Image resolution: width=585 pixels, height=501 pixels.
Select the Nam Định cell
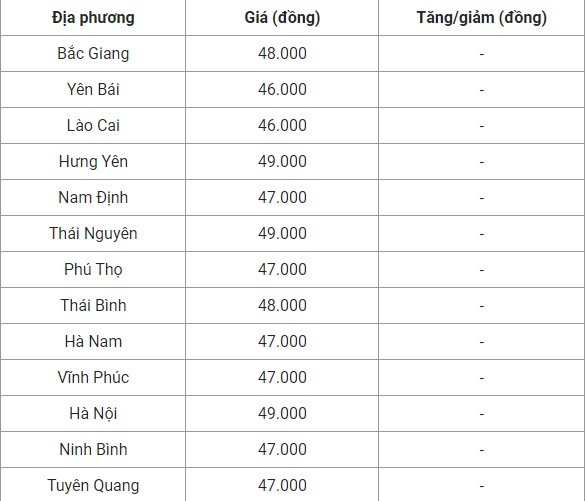[93, 198]
